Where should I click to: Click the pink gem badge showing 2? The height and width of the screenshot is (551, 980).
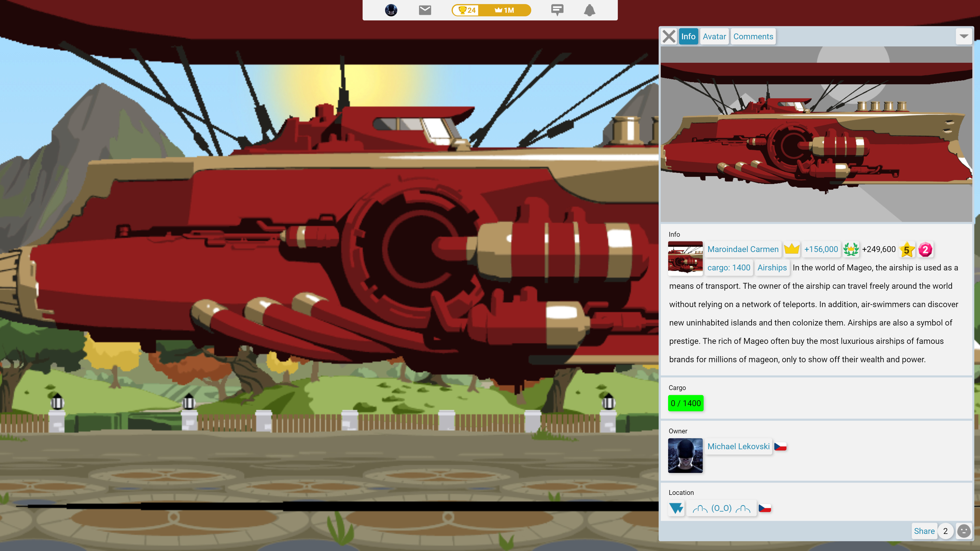coord(925,249)
